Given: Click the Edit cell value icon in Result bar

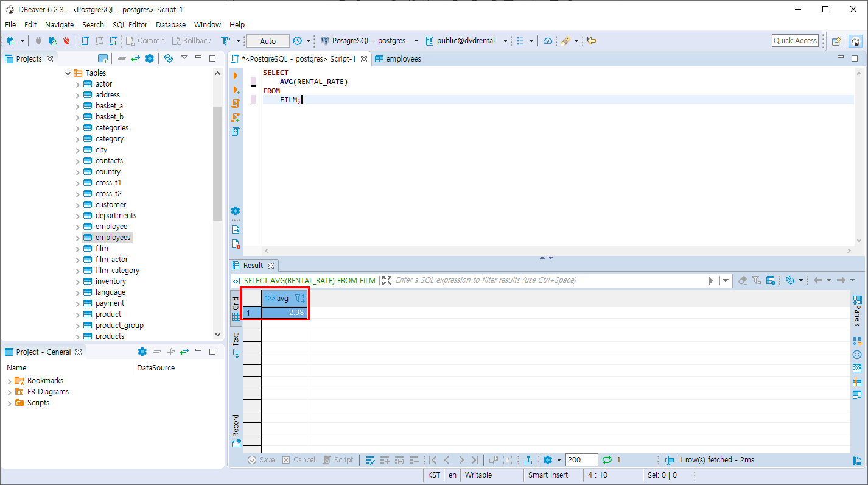Looking at the screenshot, I should [x=370, y=460].
